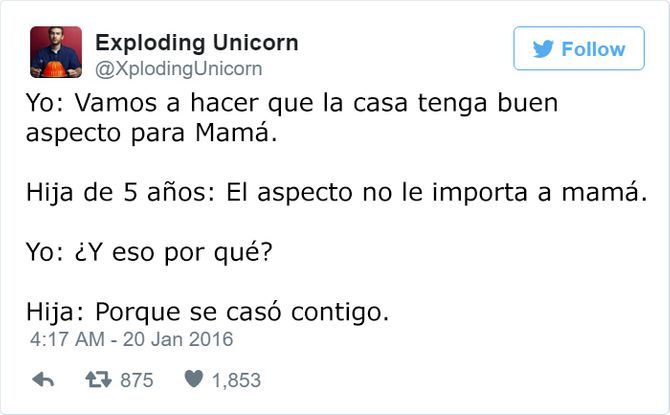Retweet using the retweet arrows icon
The height and width of the screenshot is (415, 670).
(x=98, y=380)
